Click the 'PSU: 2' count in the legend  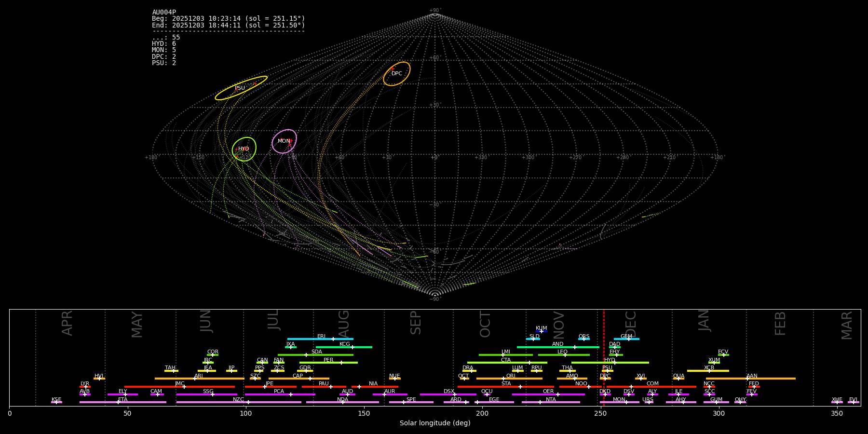coord(164,63)
